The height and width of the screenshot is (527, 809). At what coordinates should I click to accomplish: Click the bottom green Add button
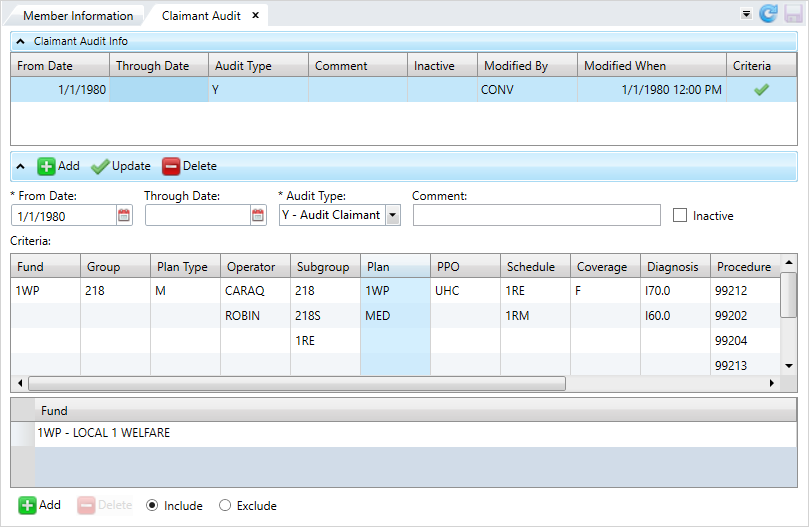40,505
